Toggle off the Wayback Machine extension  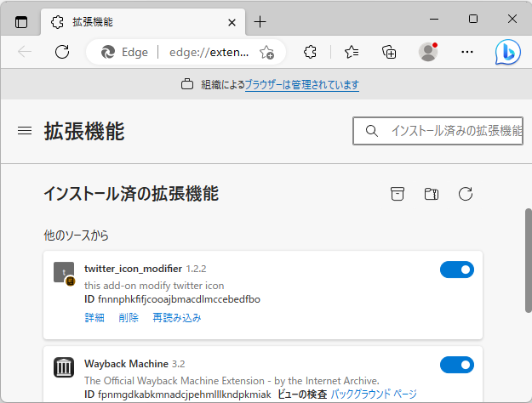click(457, 365)
